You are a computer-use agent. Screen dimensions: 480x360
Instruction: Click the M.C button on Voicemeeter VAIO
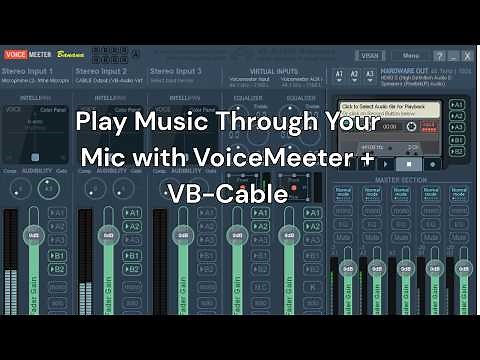260,287
